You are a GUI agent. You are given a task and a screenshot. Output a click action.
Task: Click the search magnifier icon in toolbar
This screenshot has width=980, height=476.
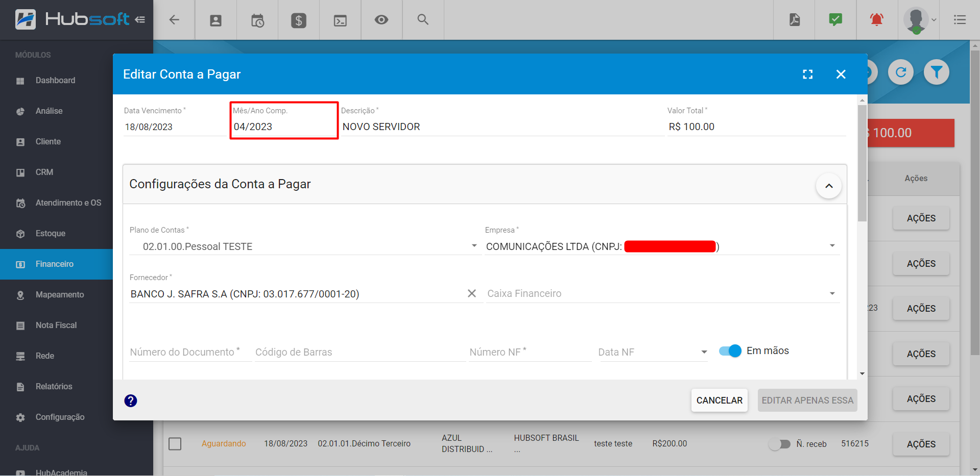(423, 20)
